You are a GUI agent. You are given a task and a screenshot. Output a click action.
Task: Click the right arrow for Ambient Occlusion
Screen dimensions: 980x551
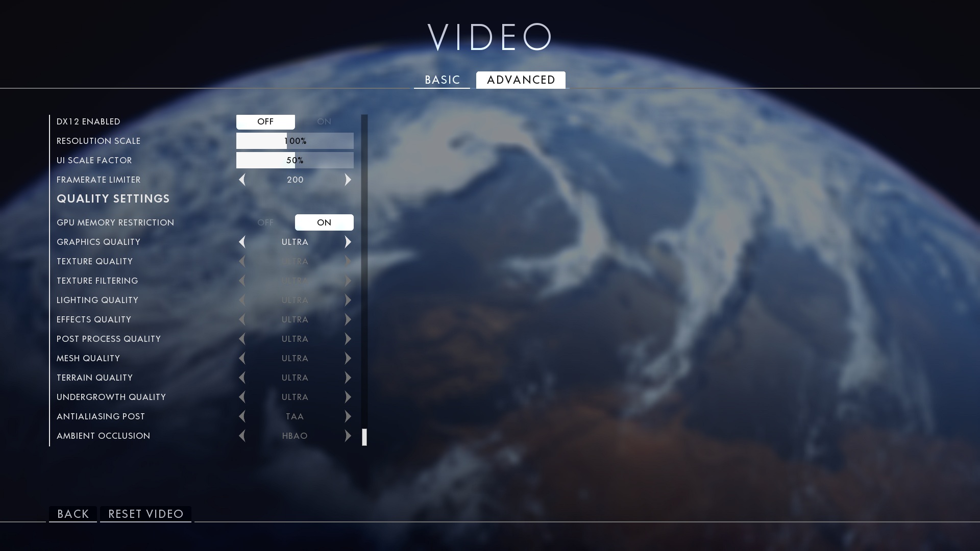pyautogui.click(x=349, y=435)
